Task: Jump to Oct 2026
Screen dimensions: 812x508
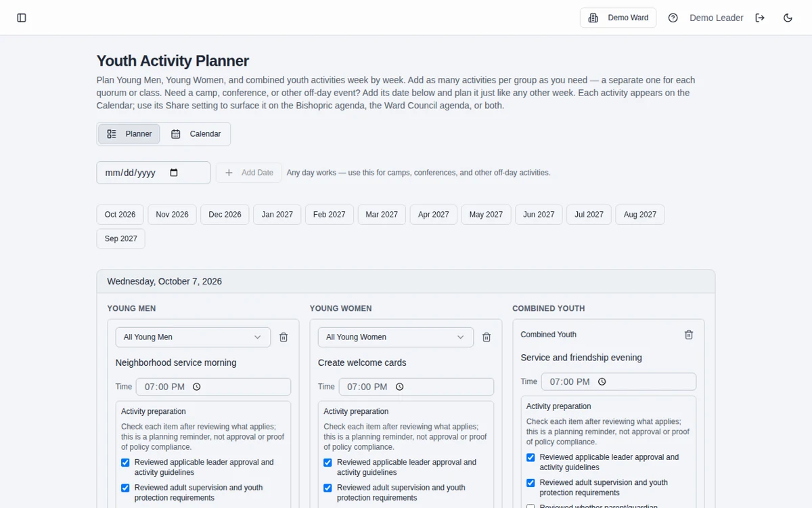Action: pos(120,215)
